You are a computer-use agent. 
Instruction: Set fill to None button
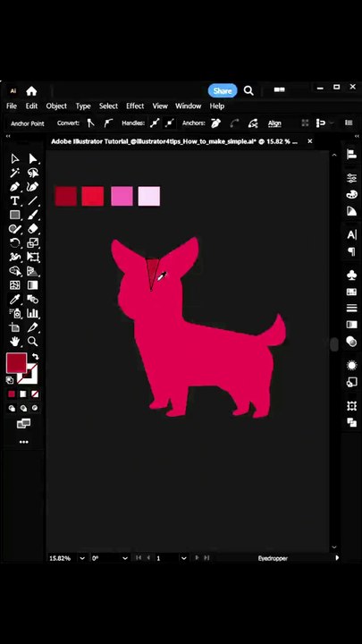coord(35,394)
